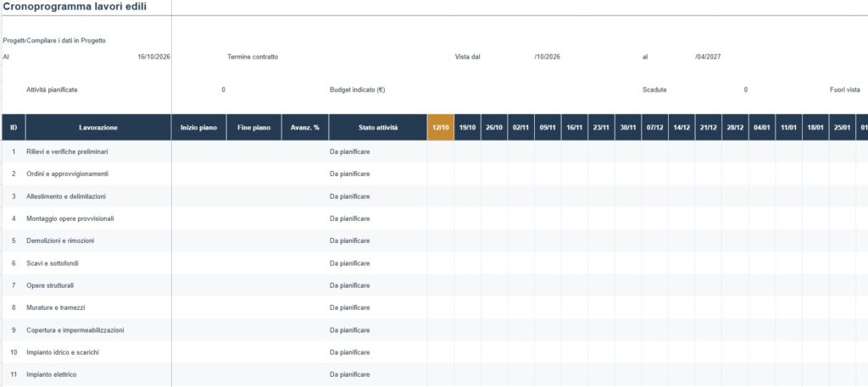Click 'Demolizioni e rimozioni' cell
Image resolution: width=868 pixels, height=387 pixels.
click(x=98, y=240)
